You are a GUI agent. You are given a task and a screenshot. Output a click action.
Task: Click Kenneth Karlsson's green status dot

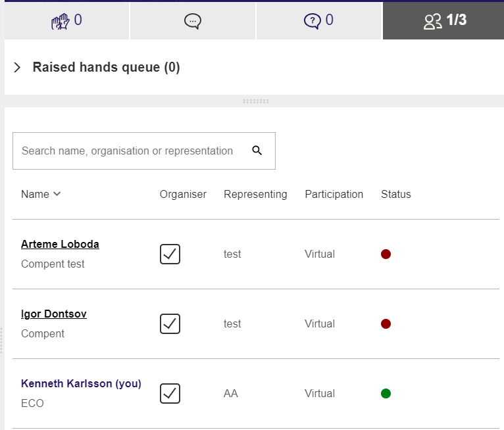pos(386,393)
